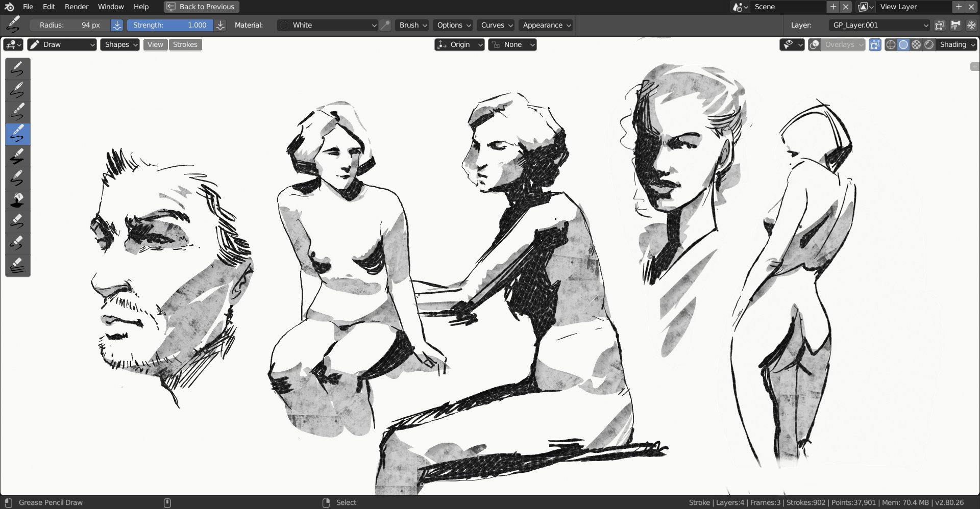Select the Draw Pencil brush tool
980x509 pixels.
pos(17,68)
